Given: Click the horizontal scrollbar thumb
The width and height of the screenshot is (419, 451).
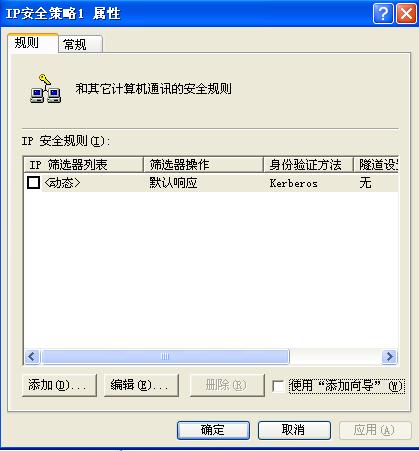Looking at the screenshot, I should tap(165, 357).
